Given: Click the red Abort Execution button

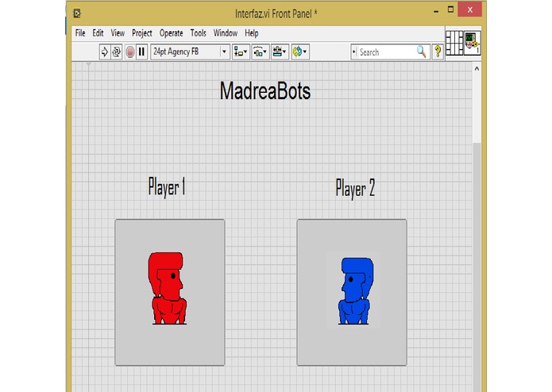Looking at the screenshot, I should point(130,52).
